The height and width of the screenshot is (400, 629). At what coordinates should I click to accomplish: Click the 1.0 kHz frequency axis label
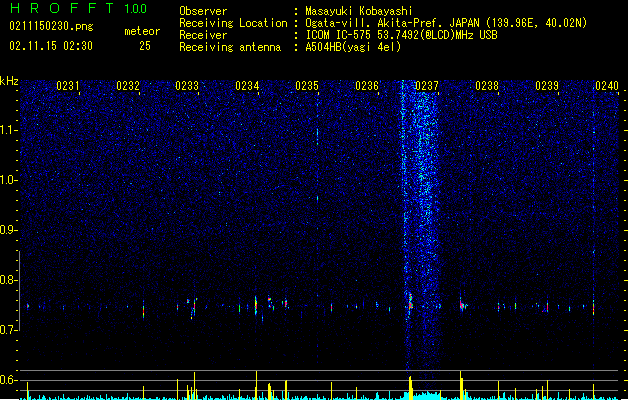(9, 180)
